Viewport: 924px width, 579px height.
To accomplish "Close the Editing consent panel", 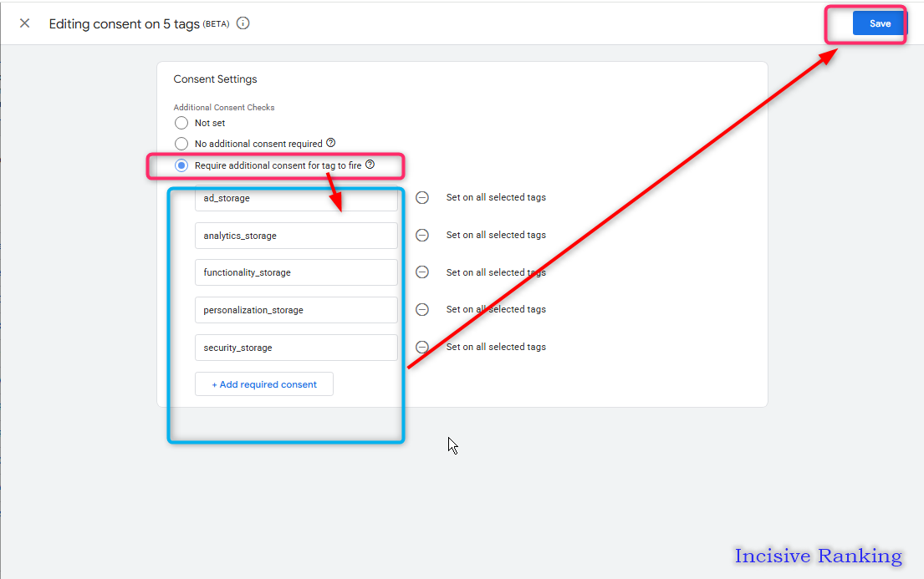I will click(x=25, y=23).
